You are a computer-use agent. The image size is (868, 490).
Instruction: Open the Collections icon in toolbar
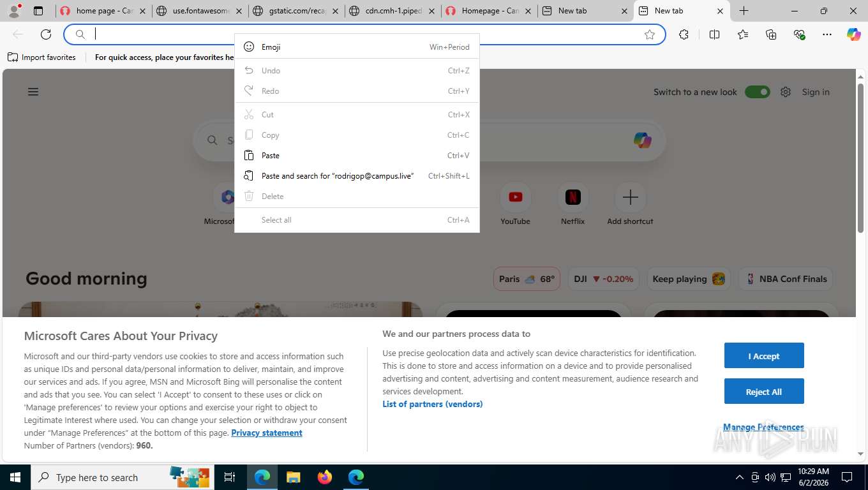coord(771,34)
